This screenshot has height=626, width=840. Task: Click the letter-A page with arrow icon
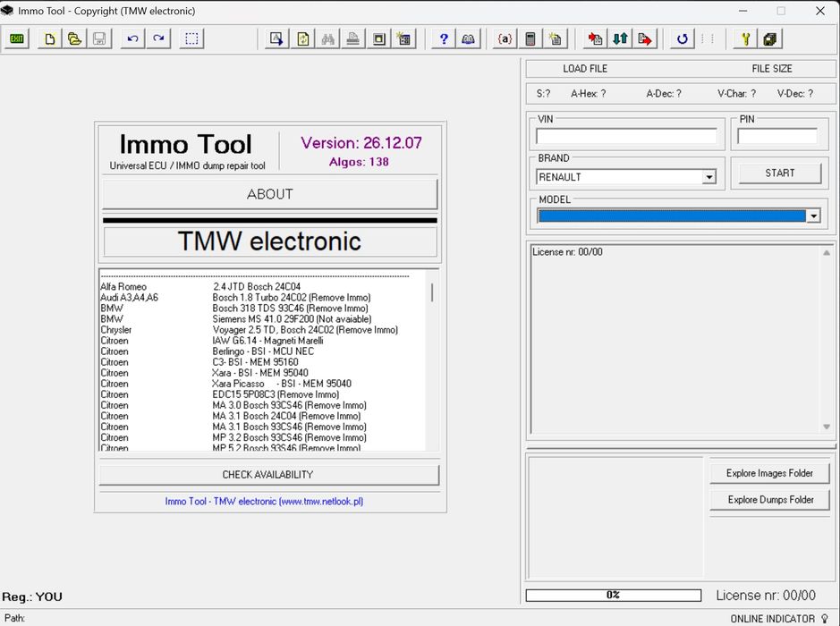(x=276, y=38)
